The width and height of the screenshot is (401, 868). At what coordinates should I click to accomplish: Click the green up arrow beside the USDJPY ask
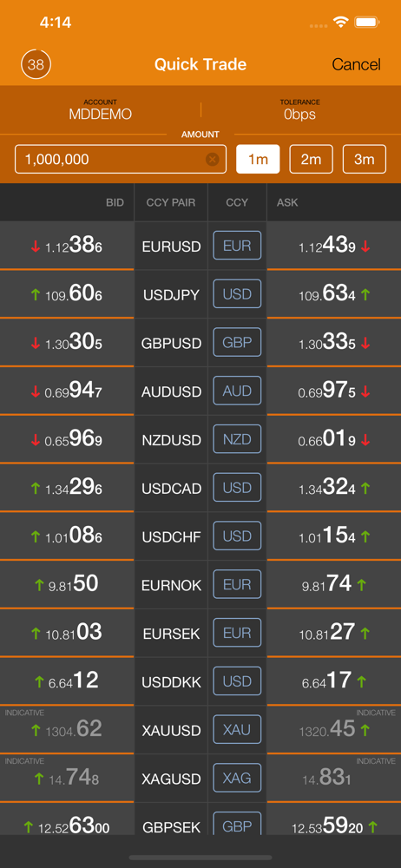pos(365,295)
